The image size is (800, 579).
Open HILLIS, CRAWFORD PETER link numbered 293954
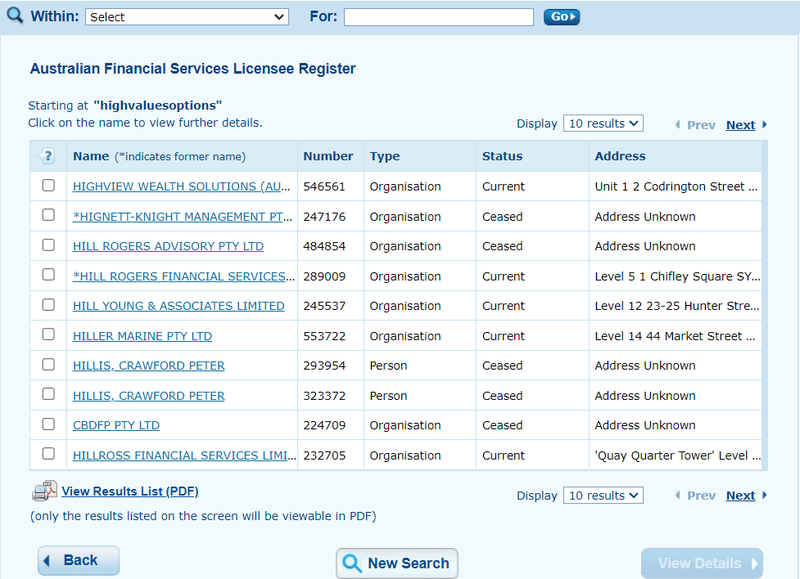click(148, 366)
